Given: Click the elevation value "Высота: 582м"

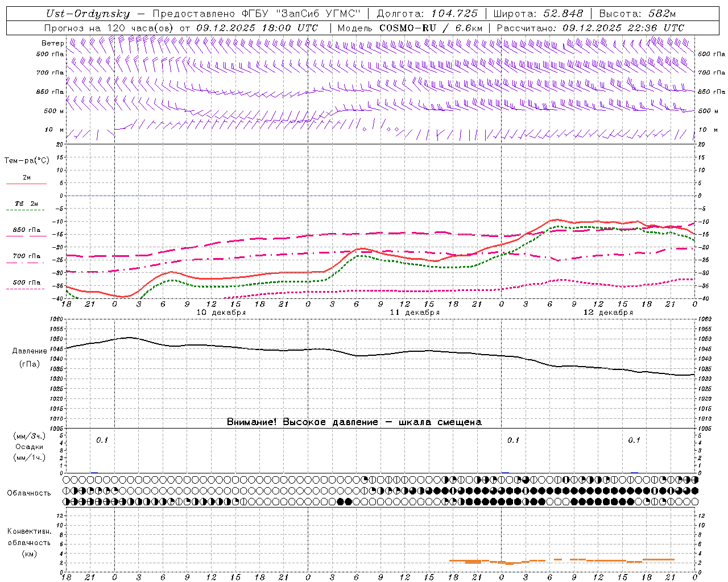Looking at the screenshot, I should tap(638, 14).
